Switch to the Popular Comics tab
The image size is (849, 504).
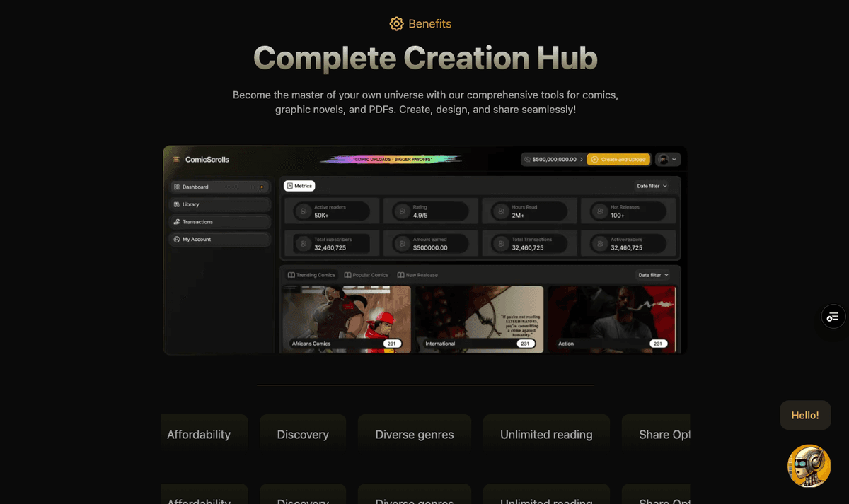(x=366, y=275)
